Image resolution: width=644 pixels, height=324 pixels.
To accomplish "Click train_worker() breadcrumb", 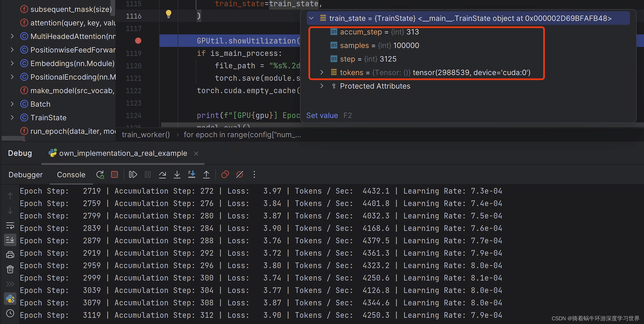I will (x=146, y=135).
